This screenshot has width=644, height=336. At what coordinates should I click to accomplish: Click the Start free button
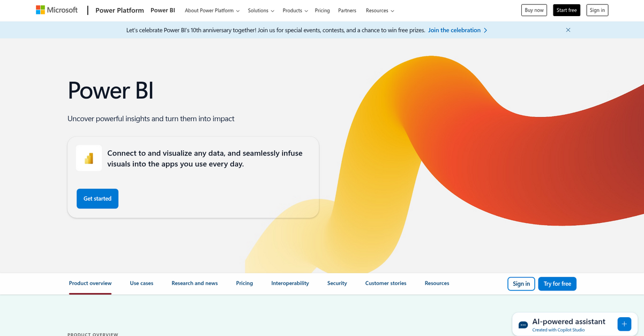566,10
